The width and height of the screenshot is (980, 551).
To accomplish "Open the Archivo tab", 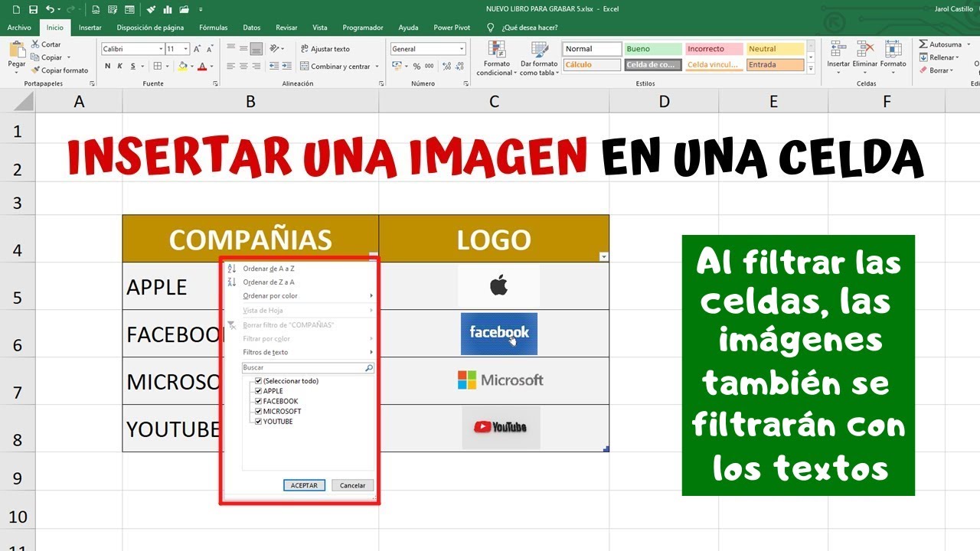I will tap(19, 28).
